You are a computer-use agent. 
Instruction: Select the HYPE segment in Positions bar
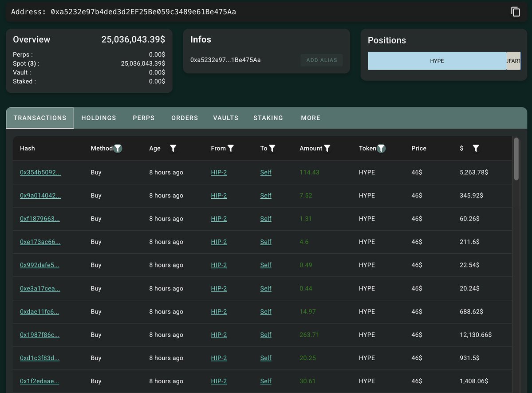(437, 61)
